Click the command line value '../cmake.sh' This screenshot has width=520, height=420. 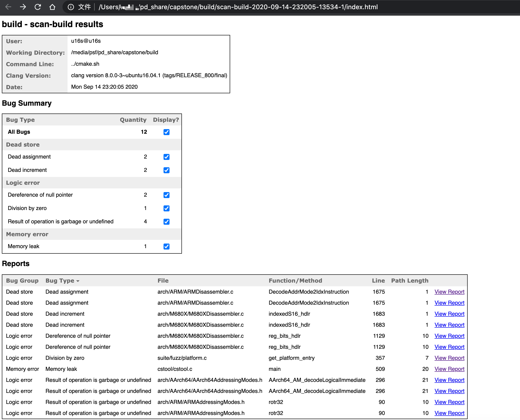point(85,64)
